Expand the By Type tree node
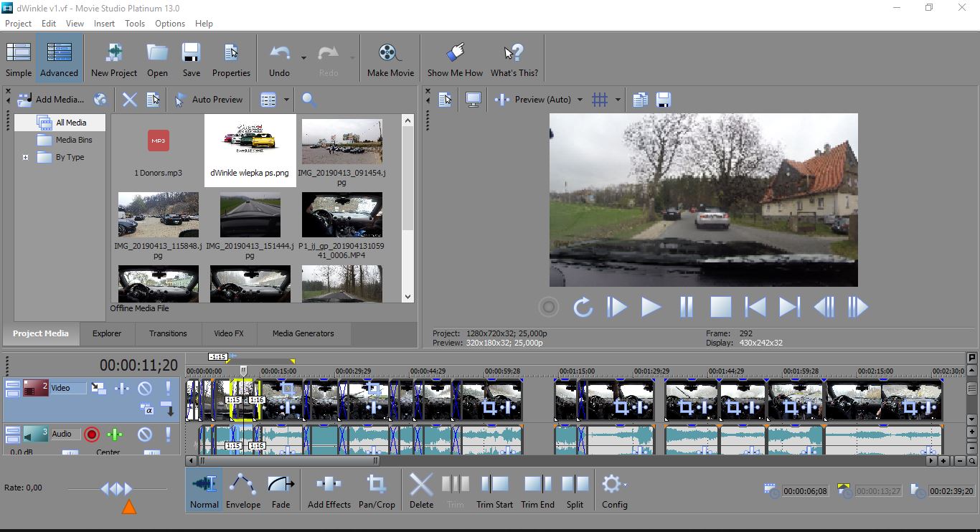 tap(25, 157)
